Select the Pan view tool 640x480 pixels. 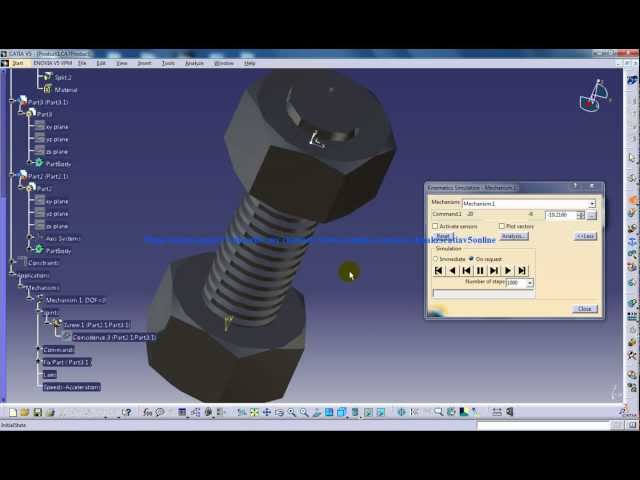tap(267, 412)
